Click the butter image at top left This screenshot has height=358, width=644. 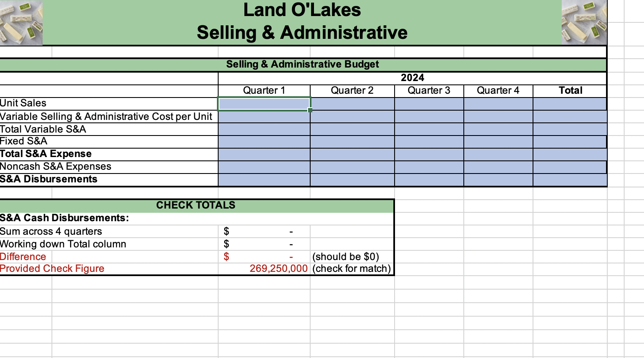(21, 23)
